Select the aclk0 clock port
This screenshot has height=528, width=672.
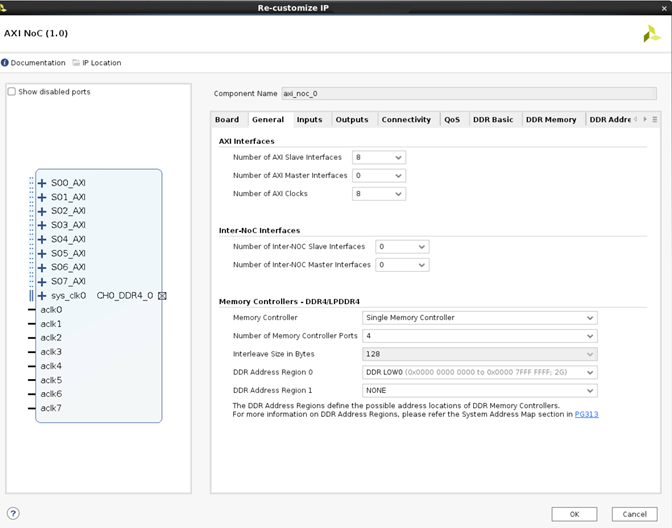click(51, 310)
